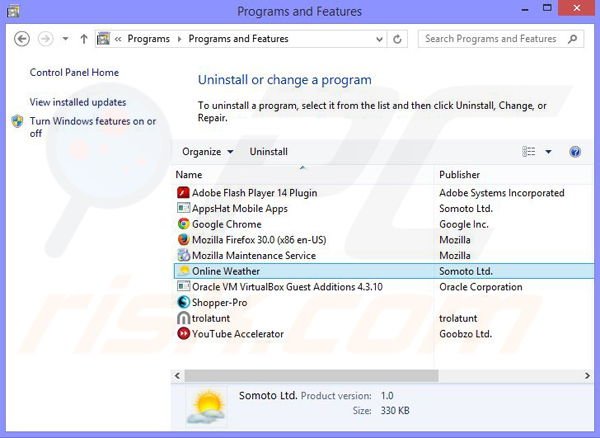Click the AppsHat Mobile Apps icon

tap(183, 208)
